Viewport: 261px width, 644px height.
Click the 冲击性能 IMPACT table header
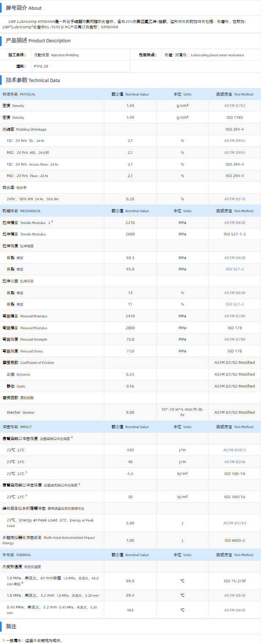tap(17, 427)
